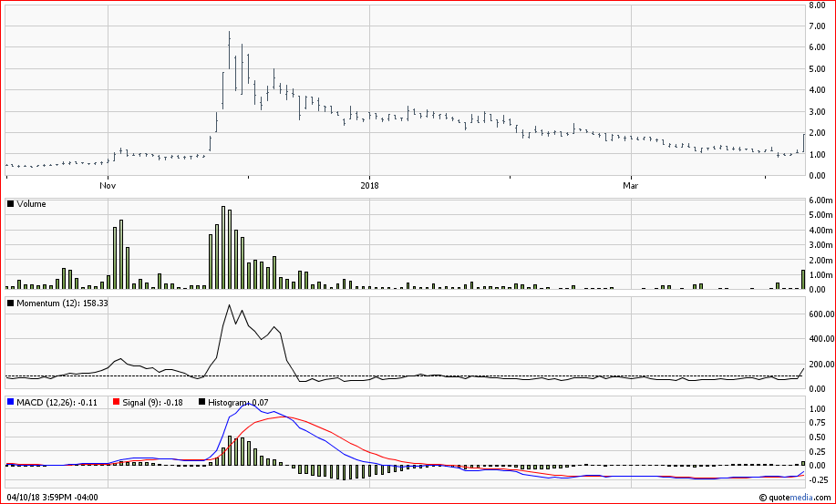Click the quotemedia.com attribution link
The height and width of the screenshot is (504, 836).
point(794,498)
